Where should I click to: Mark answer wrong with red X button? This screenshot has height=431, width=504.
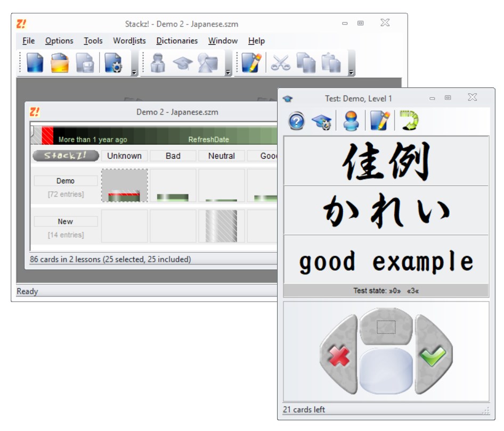[339, 354]
